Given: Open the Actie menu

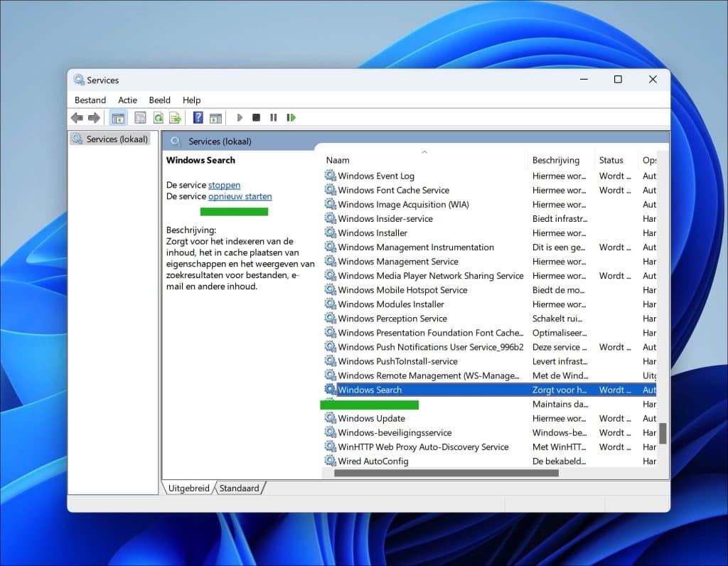Looking at the screenshot, I should 127,100.
